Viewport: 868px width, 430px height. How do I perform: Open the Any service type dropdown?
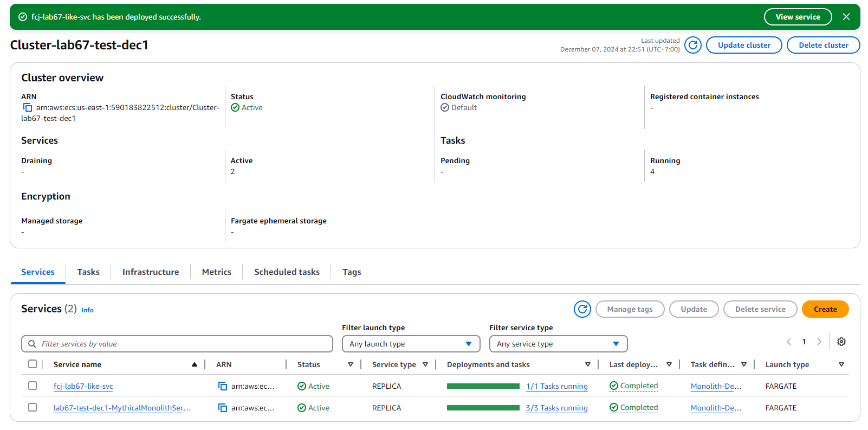click(x=558, y=344)
